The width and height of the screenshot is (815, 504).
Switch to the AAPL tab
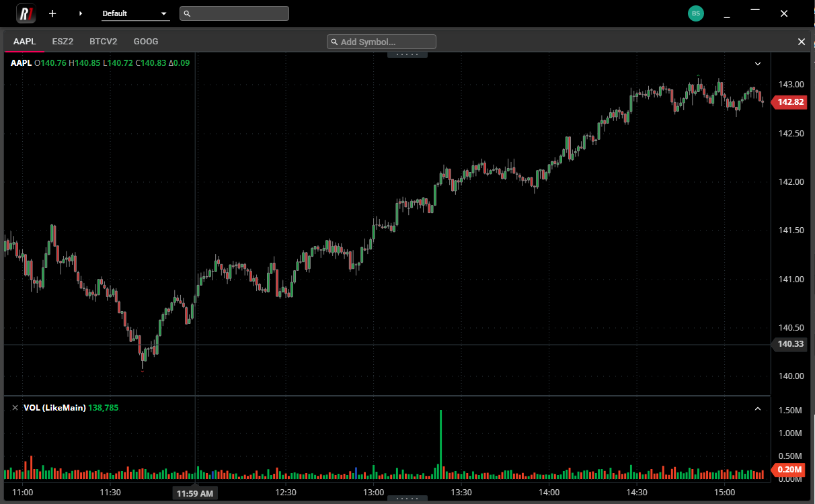click(x=24, y=42)
